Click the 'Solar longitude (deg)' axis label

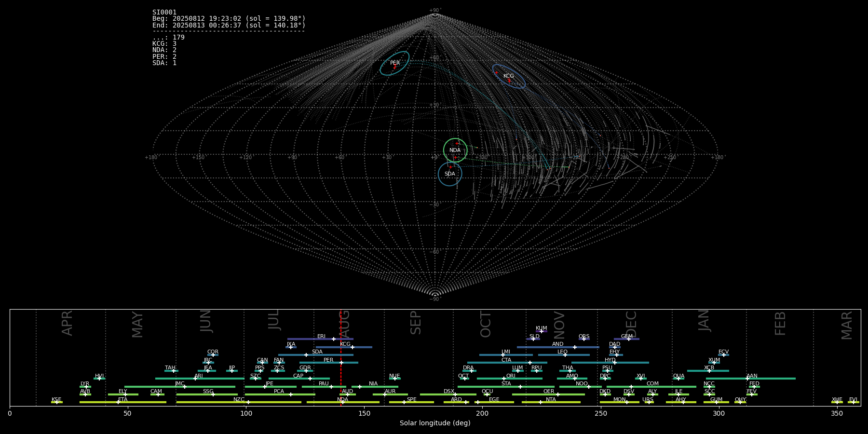point(435,423)
